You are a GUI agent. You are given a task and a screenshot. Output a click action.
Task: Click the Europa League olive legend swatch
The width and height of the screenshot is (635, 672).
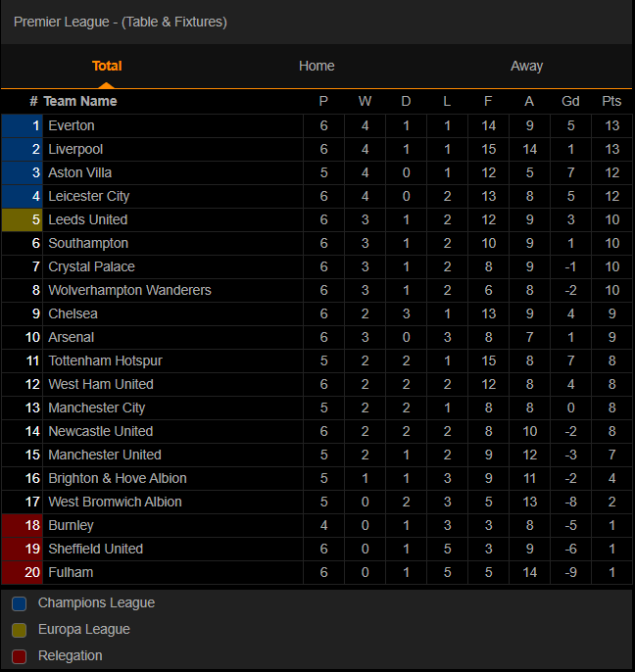coord(20,630)
